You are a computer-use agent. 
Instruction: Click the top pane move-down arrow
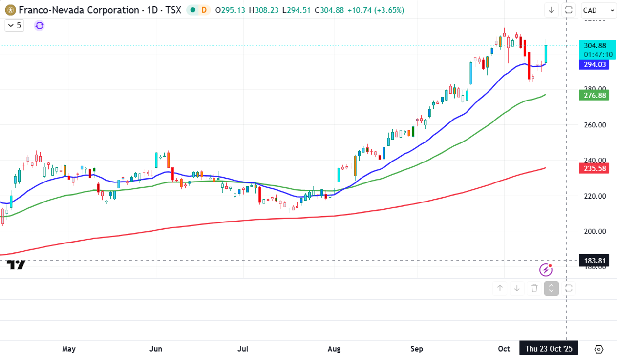[551, 10]
